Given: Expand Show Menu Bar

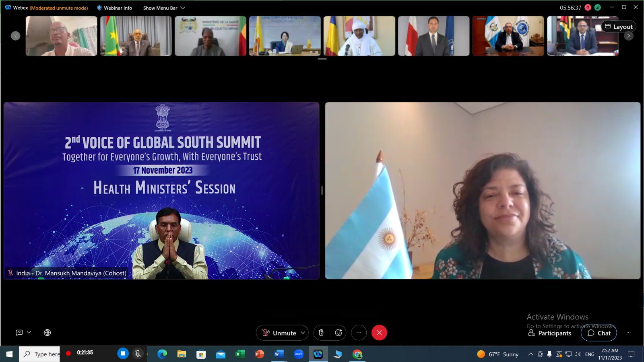Looking at the screenshot, I should (164, 8).
